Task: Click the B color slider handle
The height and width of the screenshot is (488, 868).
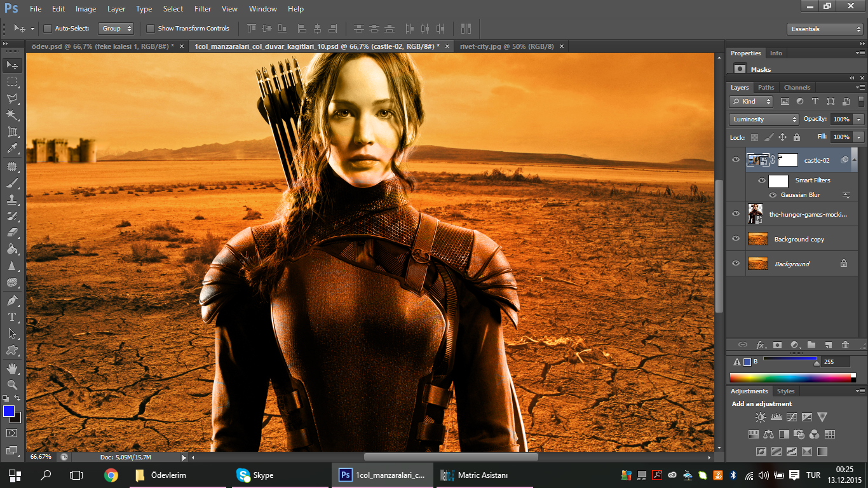Action: [817, 363]
